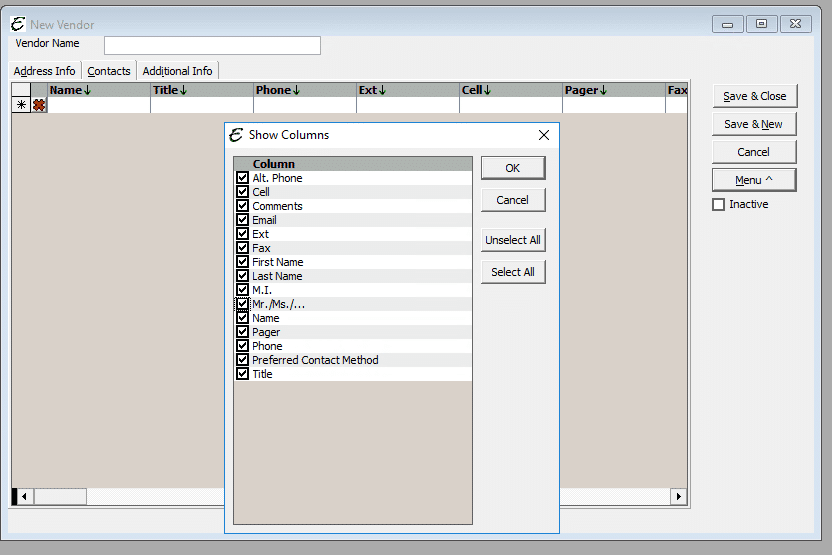Click Cancel in Show Columns dialog
832x555 pixels.
pyautogui.click(x=513, y=200)
